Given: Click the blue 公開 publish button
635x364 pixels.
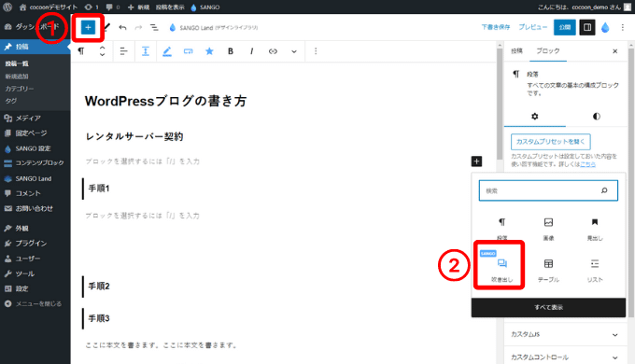Looking at the screenshot, I should click(565, 27).
